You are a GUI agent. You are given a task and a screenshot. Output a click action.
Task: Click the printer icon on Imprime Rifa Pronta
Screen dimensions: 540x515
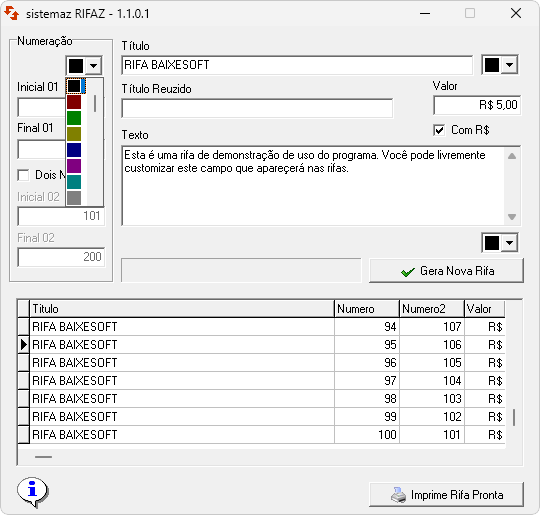pos(398,495)
